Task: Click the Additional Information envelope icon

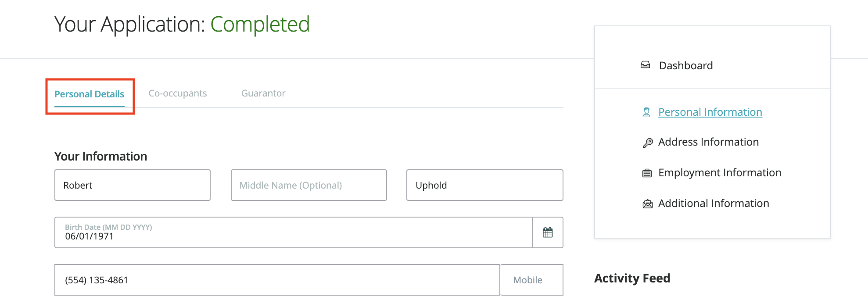Action: coord(647,204)
